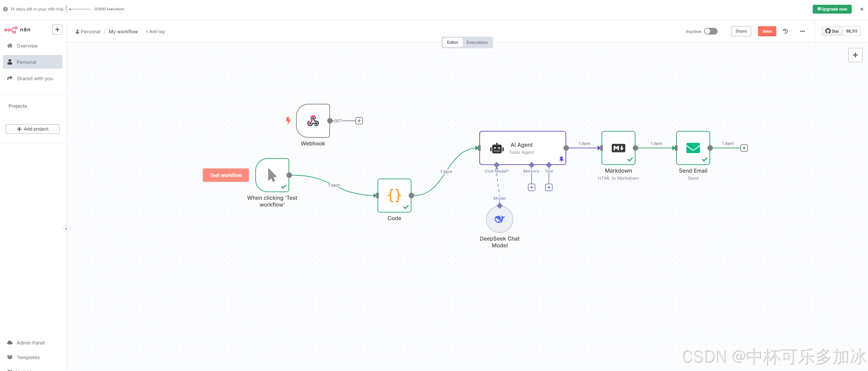Open the Webhook node
Viewport: 868px width, 371px height.
click(313, 121)
